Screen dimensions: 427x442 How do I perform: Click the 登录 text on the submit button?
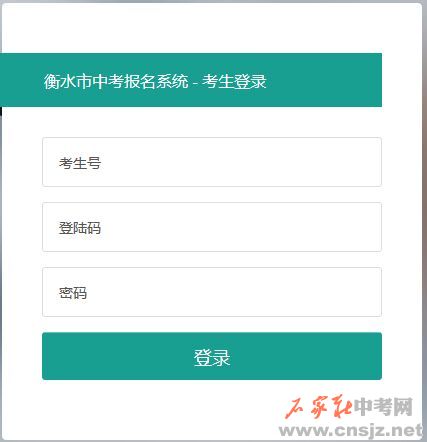(212, 358)
